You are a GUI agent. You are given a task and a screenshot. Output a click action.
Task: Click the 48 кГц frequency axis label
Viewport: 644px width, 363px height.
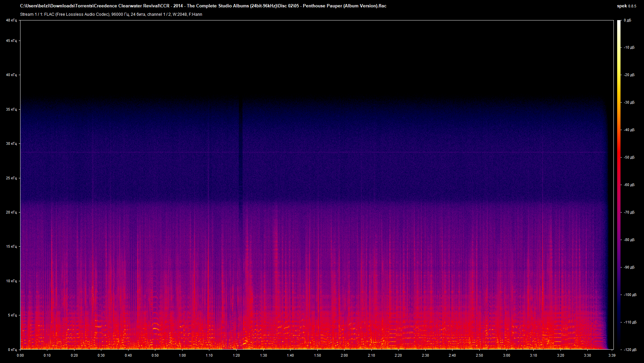[x=12, y=20]
